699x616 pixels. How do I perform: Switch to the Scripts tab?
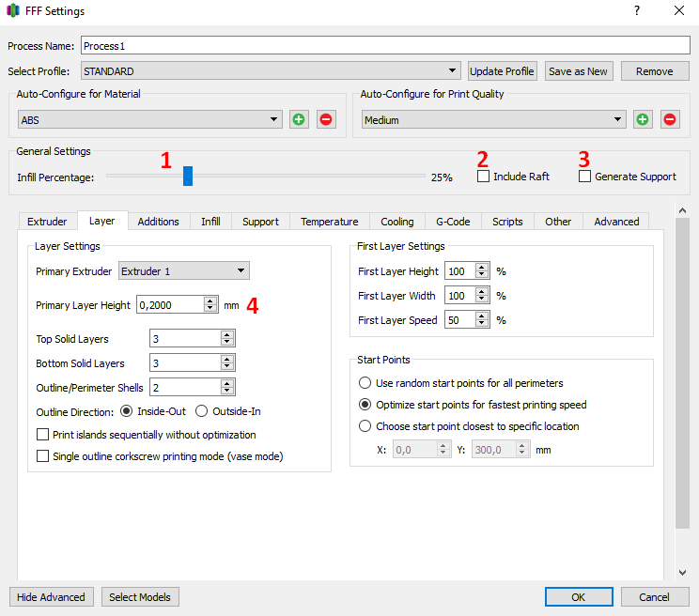tap(507, 222)
